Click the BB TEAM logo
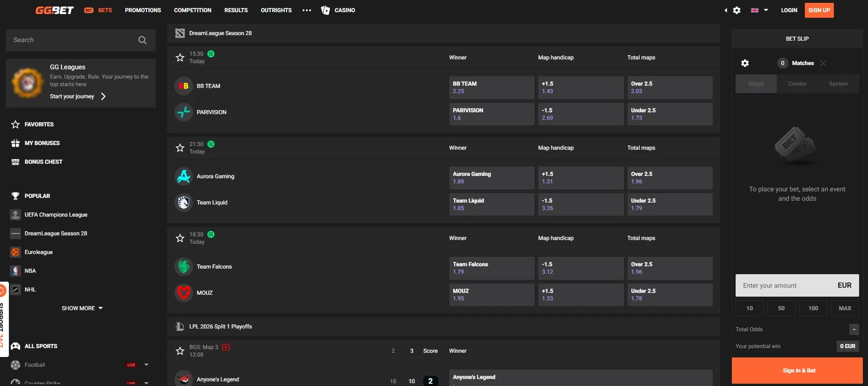 [x=184, y=86]
